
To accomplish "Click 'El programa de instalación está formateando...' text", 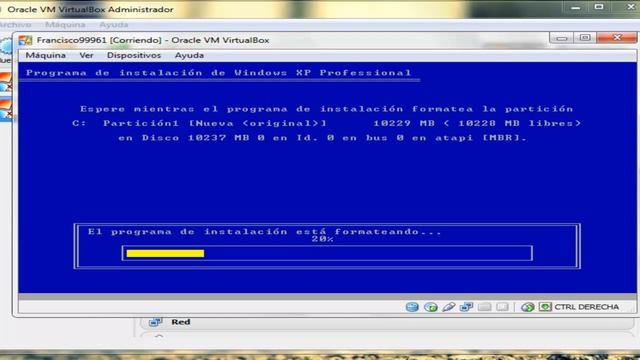I will (x=264, y=231).
